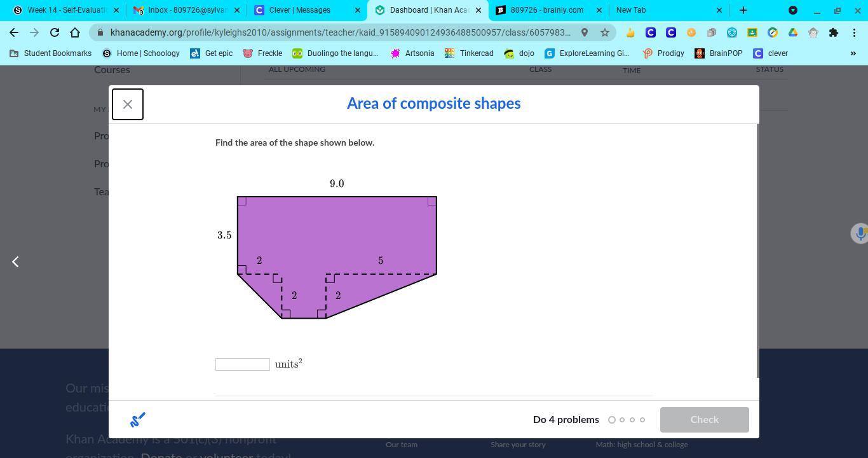Open the Extensions puzzle piece menu

pyautogui.click(x=834, y=32)
